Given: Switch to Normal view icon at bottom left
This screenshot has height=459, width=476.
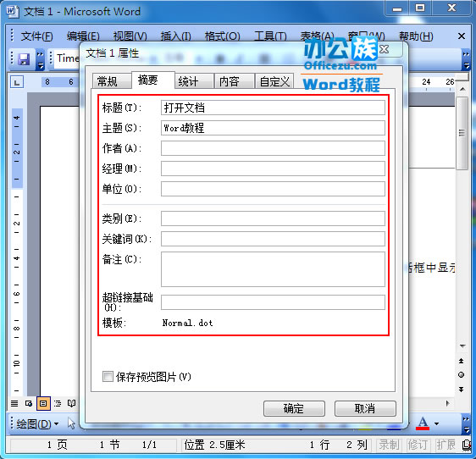Looking at the screenshot, I should pos(14,403).
